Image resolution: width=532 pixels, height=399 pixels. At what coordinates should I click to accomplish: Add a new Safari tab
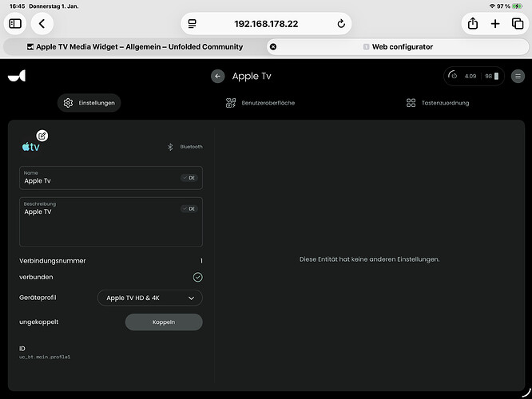(495, 24)
